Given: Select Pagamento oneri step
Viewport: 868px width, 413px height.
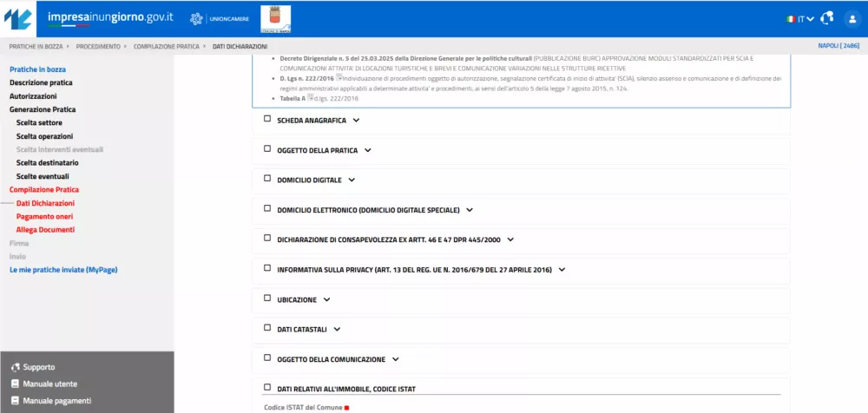Looking at the screenshot, I should (45, 216).
